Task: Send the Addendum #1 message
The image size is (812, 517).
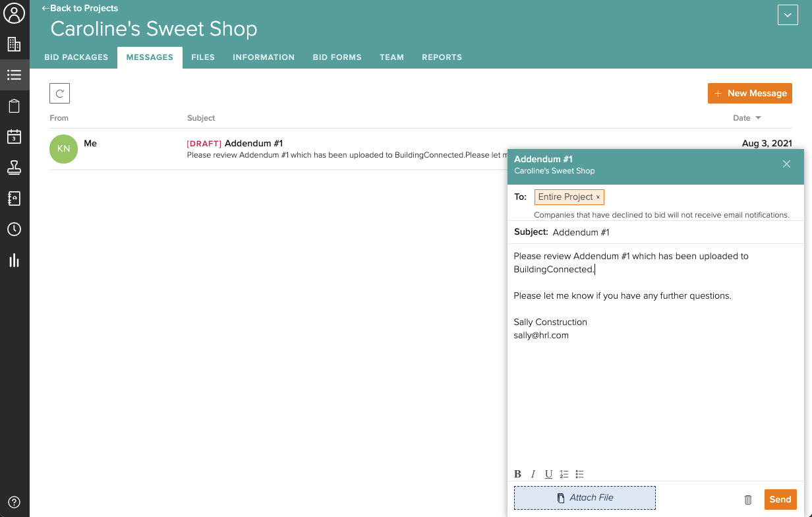Action: 780,499
